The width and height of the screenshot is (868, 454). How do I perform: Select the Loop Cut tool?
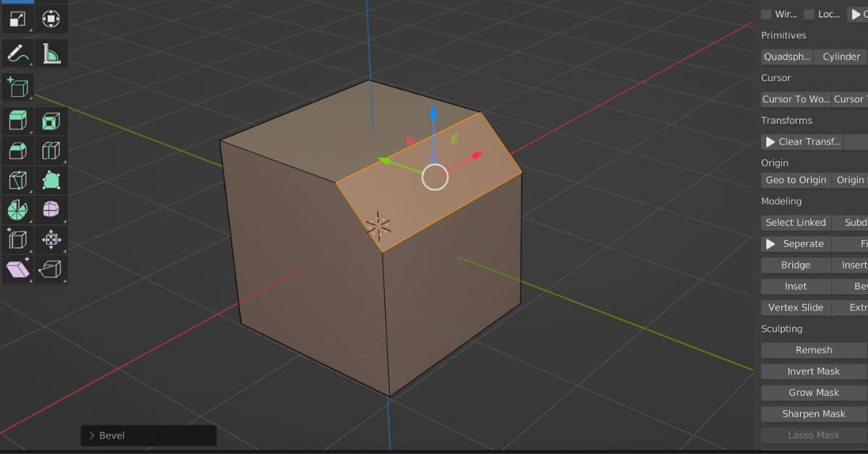coord(51,150)
